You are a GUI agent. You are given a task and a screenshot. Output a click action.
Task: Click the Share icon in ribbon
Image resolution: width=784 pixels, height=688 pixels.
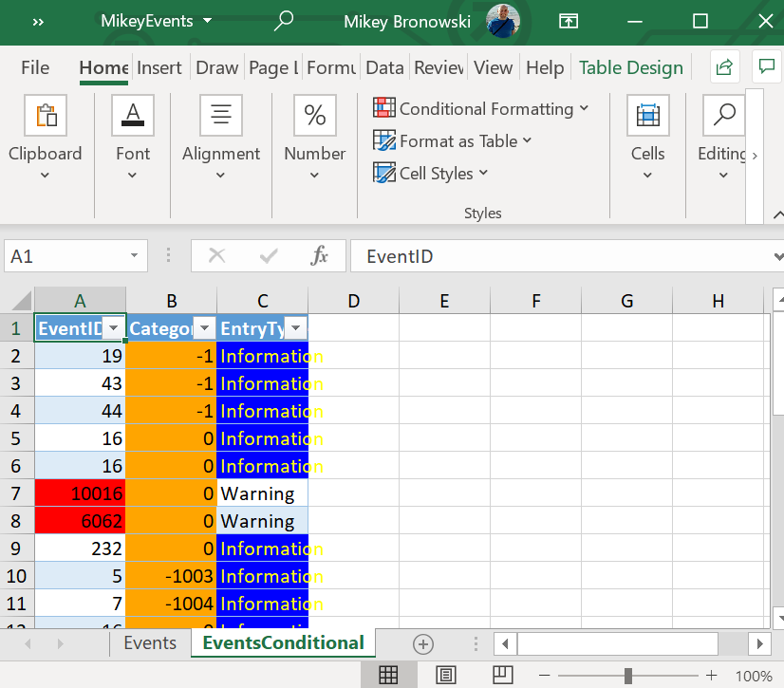tap(724, 66)
